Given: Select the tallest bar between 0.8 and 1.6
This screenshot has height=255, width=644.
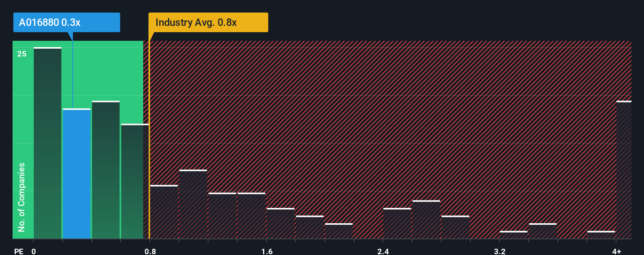Looking at the screenshot, I should [x=193, y=204].
